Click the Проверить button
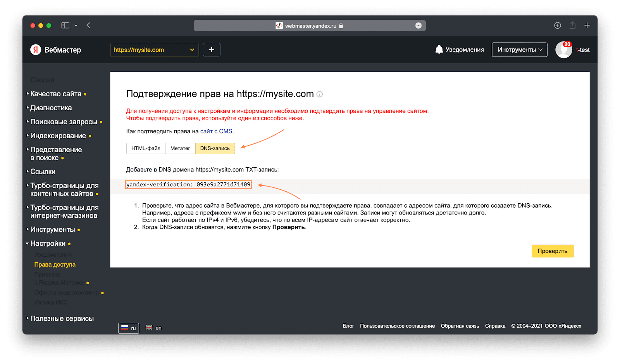The width and height of the screenshot is (620, 364). coord(552,251)
